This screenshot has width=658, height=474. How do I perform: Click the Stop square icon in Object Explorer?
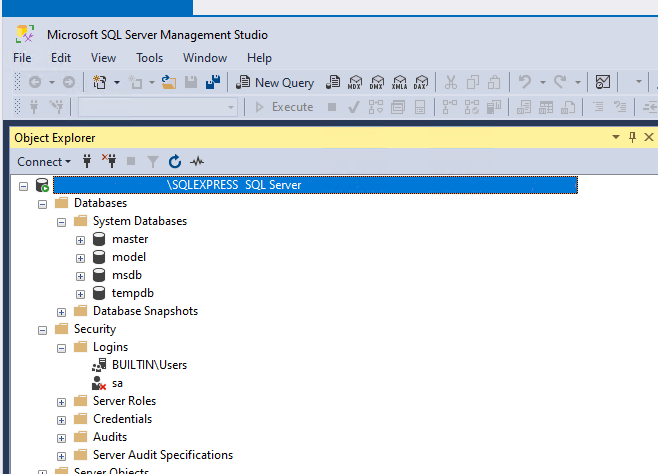pos(131,161)
